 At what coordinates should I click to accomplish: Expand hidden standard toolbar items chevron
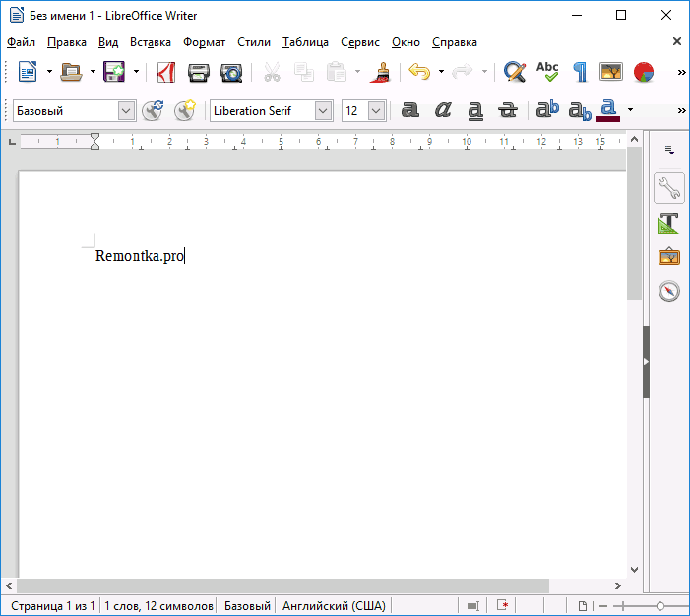click(682, 73)
